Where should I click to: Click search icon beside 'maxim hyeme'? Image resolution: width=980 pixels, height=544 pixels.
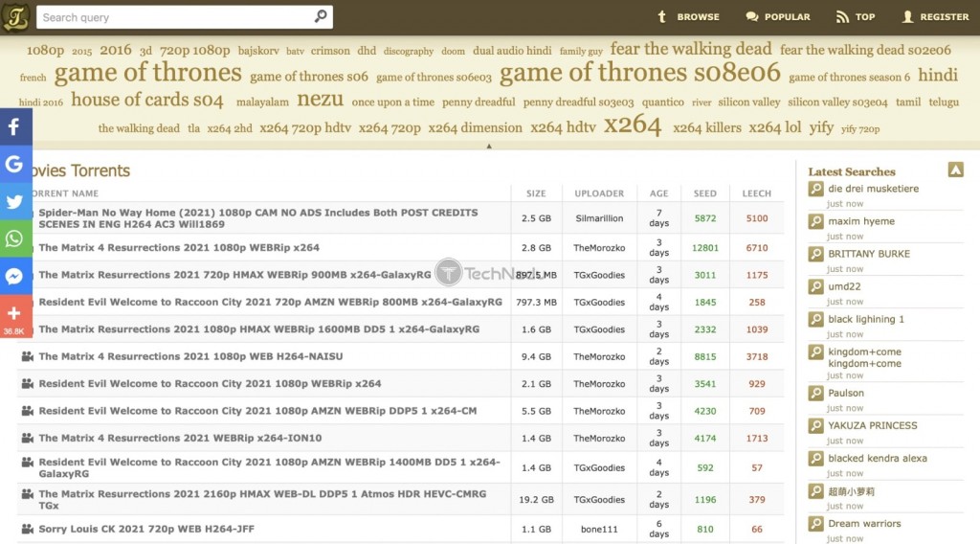pos(815,221)
